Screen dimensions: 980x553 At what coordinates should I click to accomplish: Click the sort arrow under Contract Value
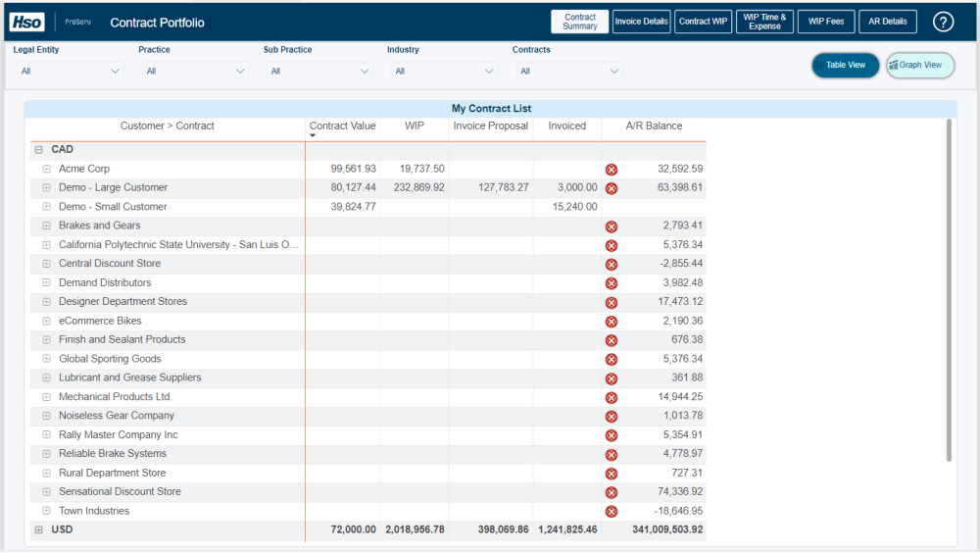(x=313, y=136)
